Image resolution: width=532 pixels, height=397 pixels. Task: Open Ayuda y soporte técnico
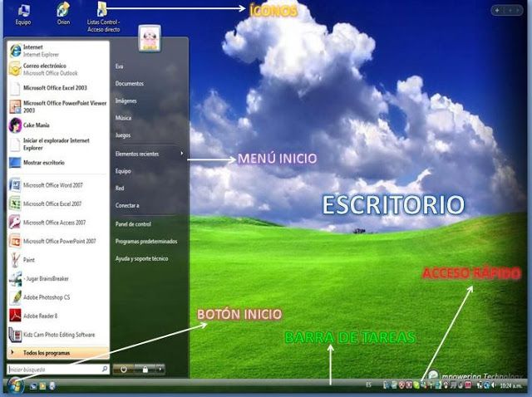point(141,258)
